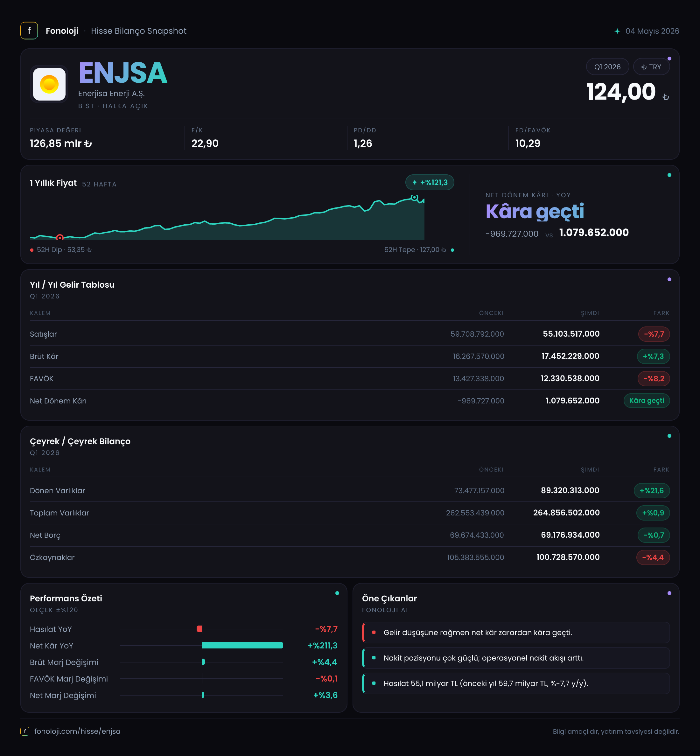The image size is (700, 756).
Task: Click the large "Kâra geçti" headline
Action: point(535,211)
